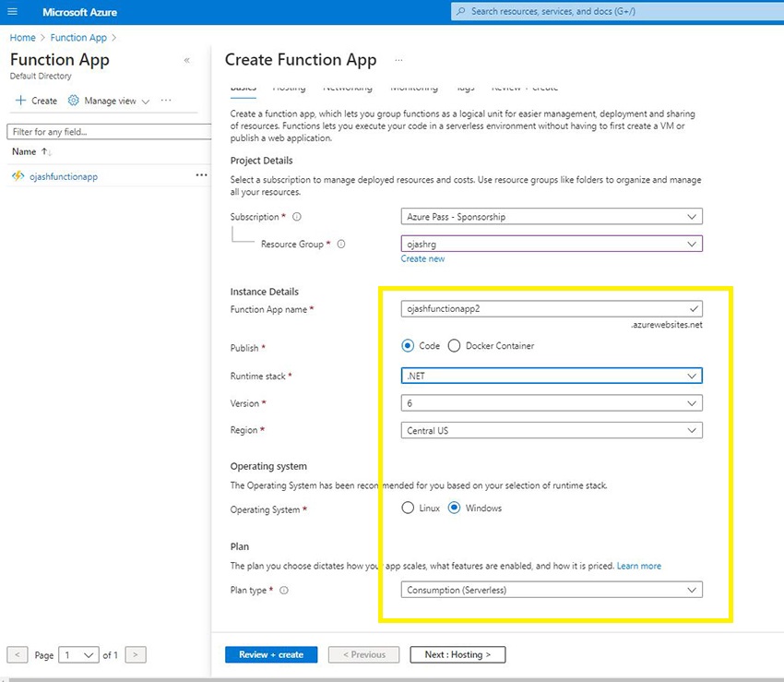Image resolution: width=784 pixels, height=682 pixels.
Task: Open the Learn more link about plans
Action: tap(639, 566)
